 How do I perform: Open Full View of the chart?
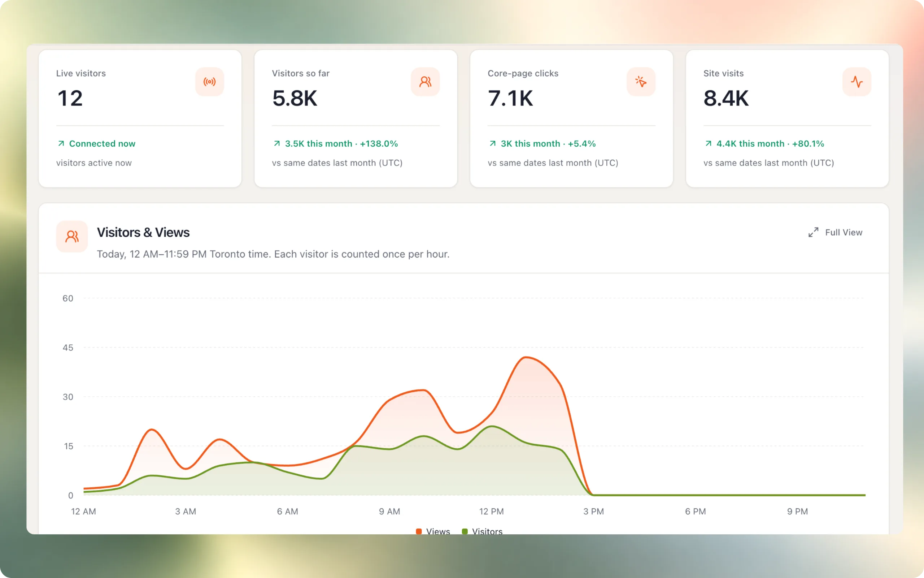836,232
